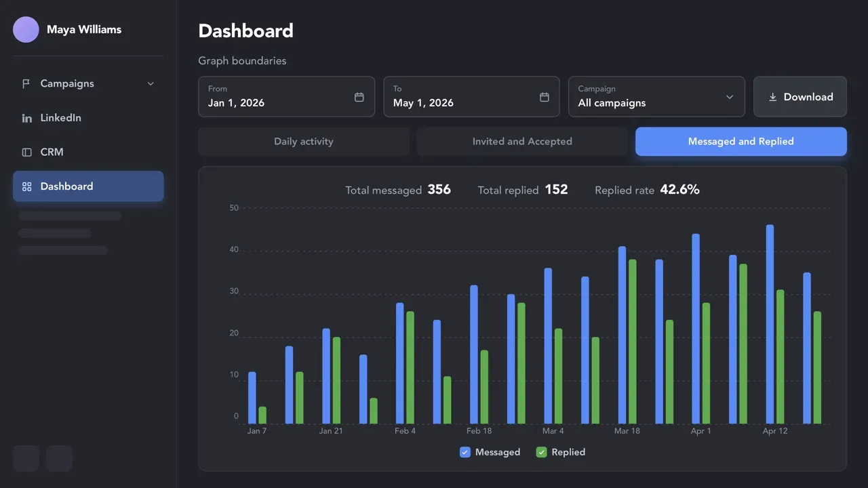868x488 pixels.
Task: Click the green Mar 18 replied bar
Action: (632, 342)
